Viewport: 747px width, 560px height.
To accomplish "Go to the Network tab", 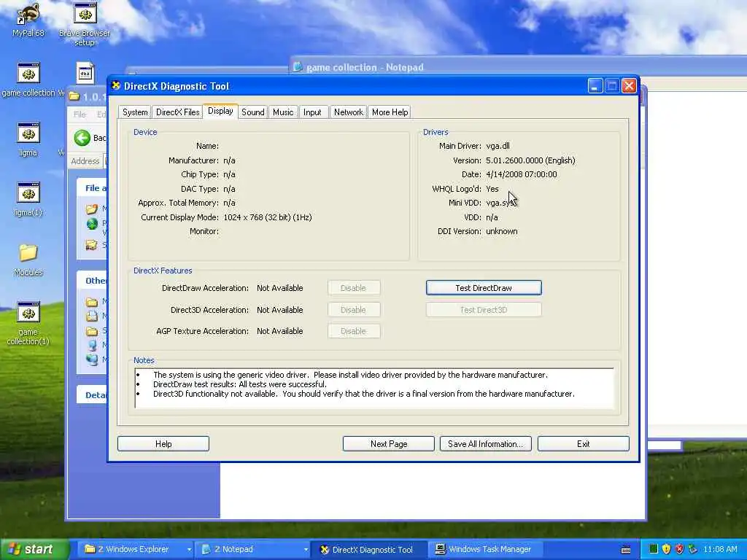I will [348, 112].
